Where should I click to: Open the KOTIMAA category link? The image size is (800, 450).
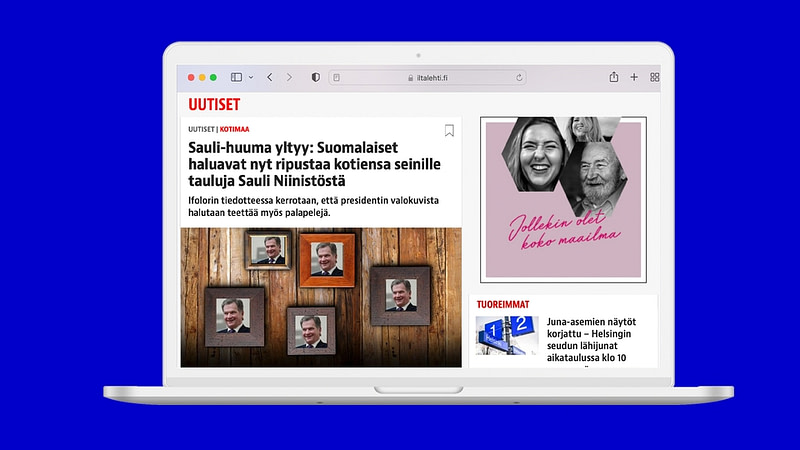[x=234, y=130]
